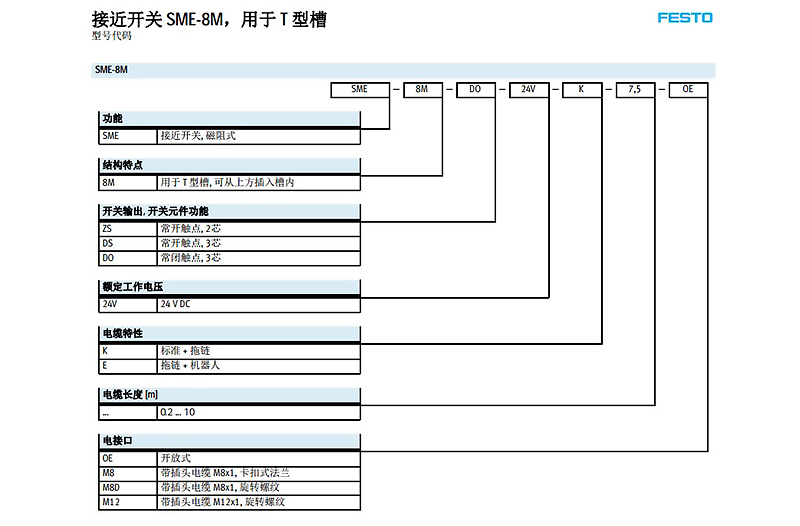Click the text 常开触点, 3芯
This screenshot has height=526, width=800.
pos(191,243)
